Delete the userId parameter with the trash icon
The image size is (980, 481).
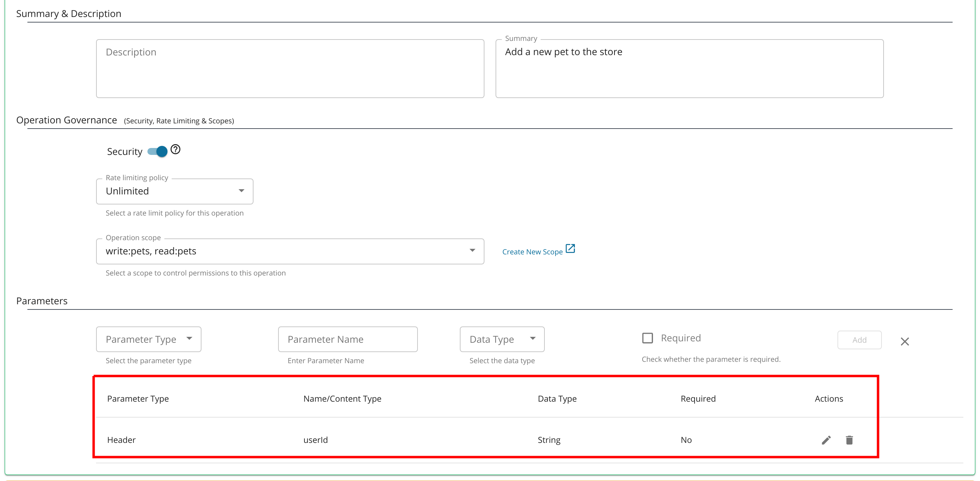(x=850, y=440)
